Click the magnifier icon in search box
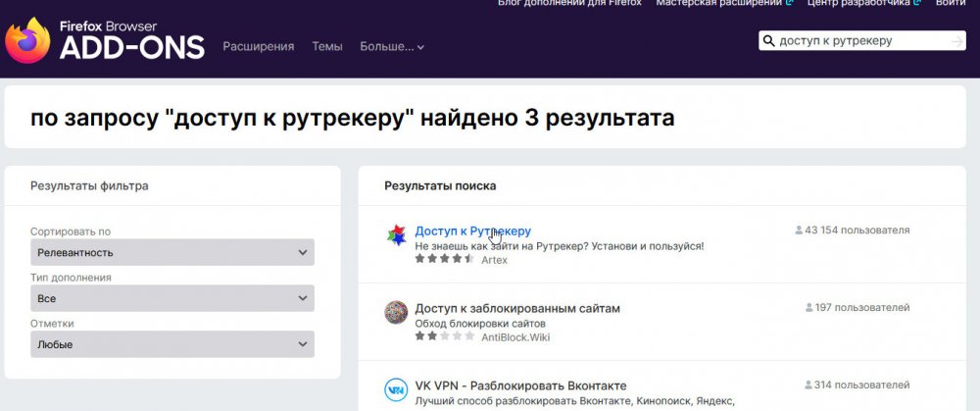The height and width of the screenshot is (411, 980). (769, 41)
